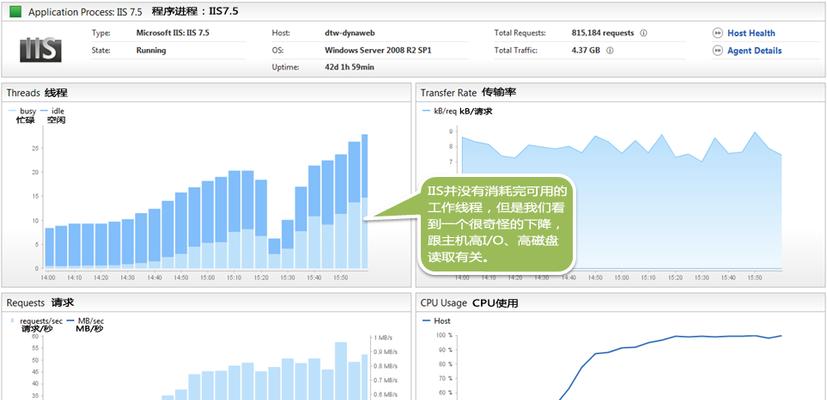Click the green status square in header
The image size is (827, 400).
click(x=16, y=11)
